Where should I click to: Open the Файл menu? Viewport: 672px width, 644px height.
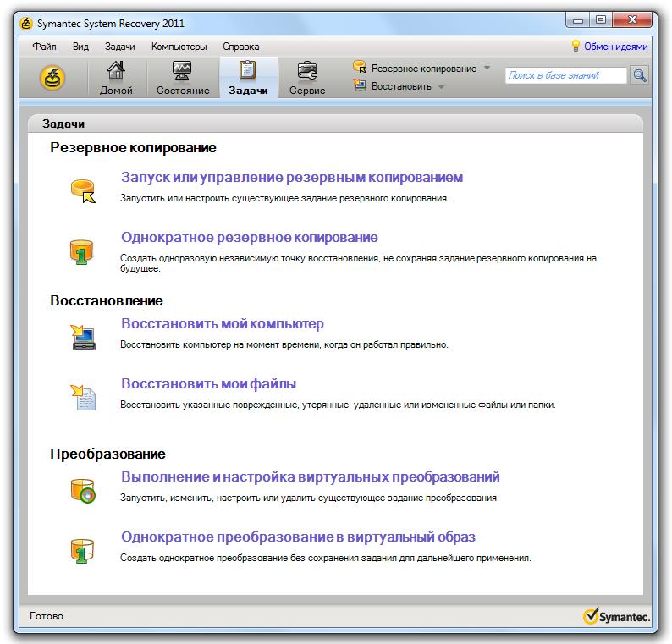[44, 47]
